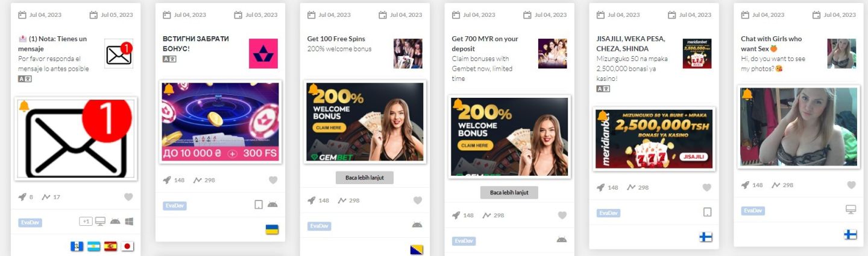Viewport: 868px width, 256px height.
Task: Click Bosnia flag on Free Spins card
Action: point(417,250)
